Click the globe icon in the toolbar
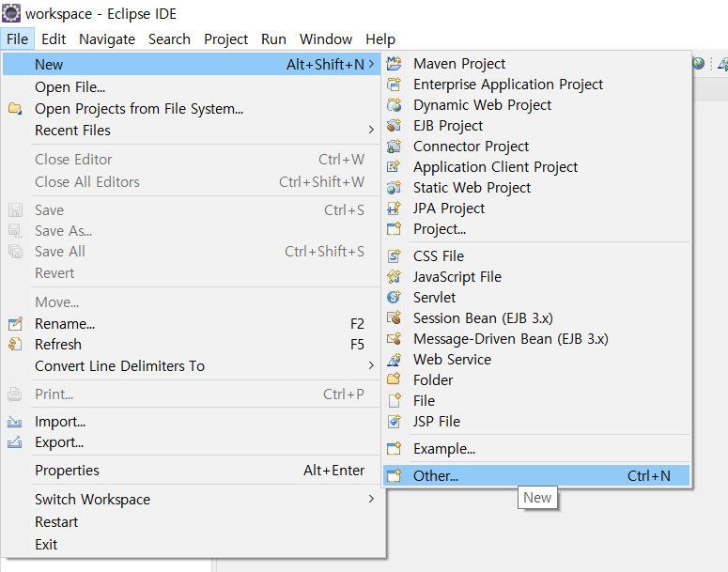 [x=698, y=63]
